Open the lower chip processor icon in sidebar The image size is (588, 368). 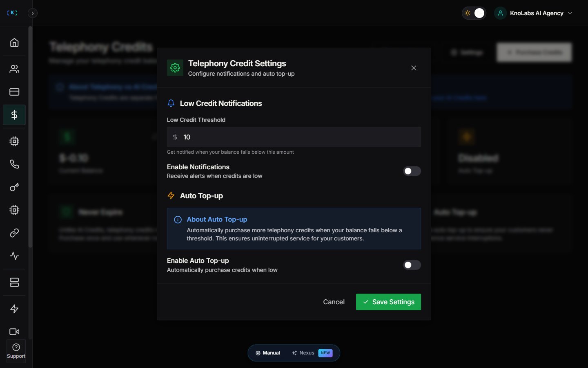click(14, 210)
